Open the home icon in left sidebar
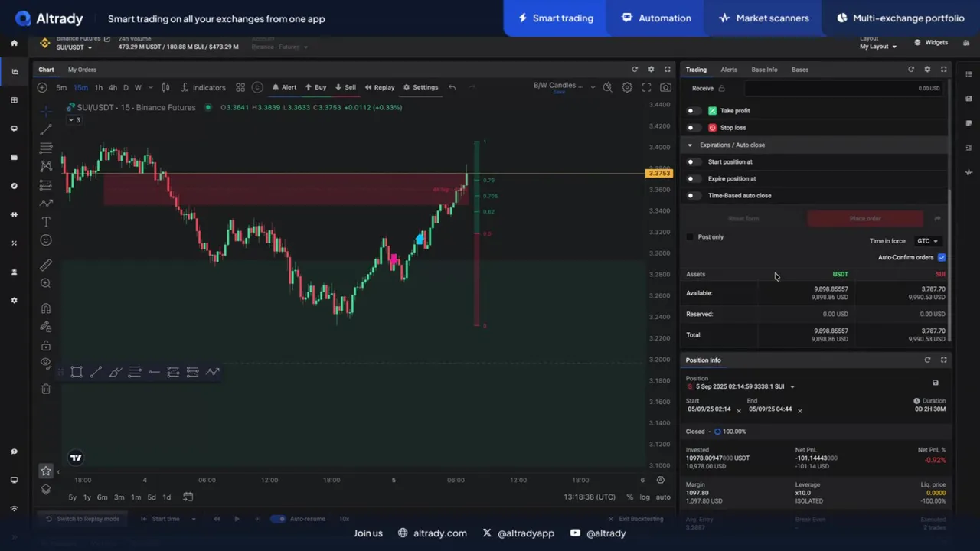The width and height of the screenshot is (980, 551). [x=14, y=44]
